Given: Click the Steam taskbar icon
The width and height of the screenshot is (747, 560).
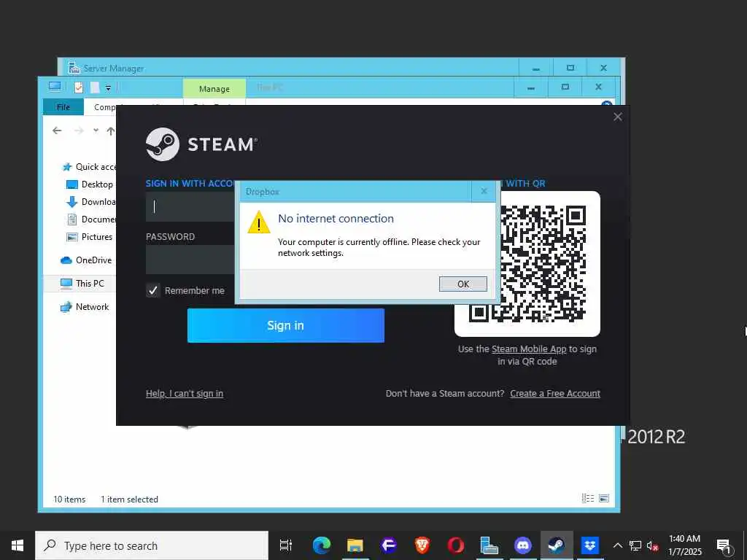Looking at the screenshot, I should tap(557, 545).
